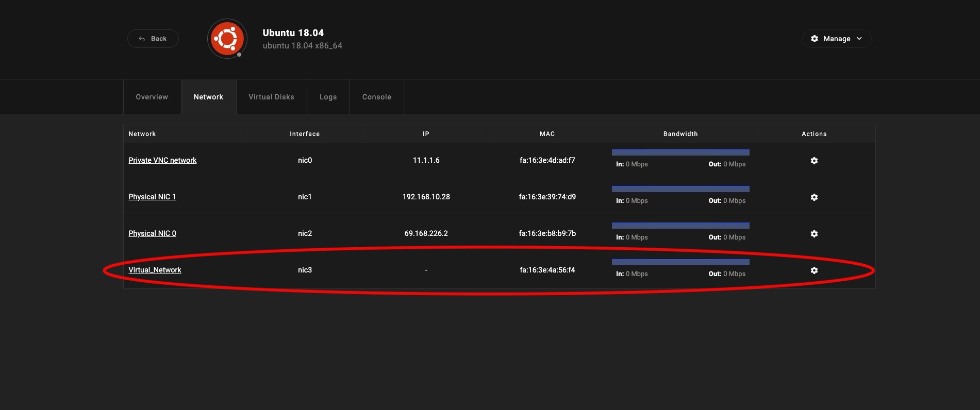
Task: Open settings gear for Physical NIC 1 row
Action: pos(814,197)
